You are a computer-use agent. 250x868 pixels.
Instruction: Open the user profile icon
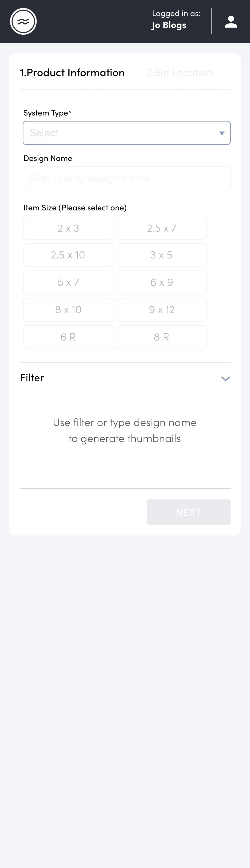(x=231, y=22)
